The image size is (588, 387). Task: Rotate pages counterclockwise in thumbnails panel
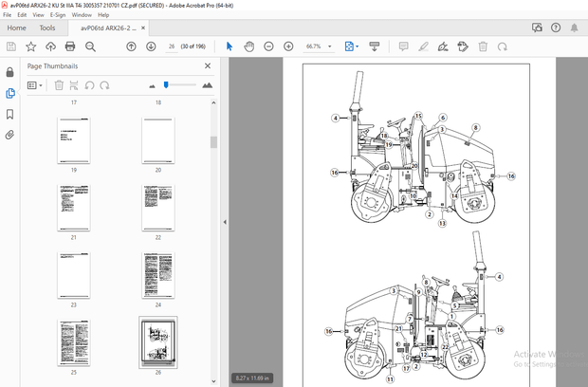[89, 85]
